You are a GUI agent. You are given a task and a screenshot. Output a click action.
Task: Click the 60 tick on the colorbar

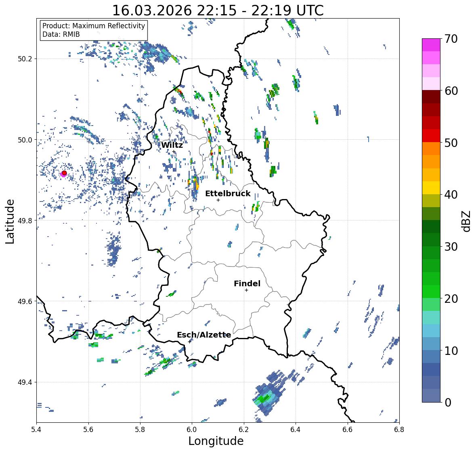pos(451,91)
